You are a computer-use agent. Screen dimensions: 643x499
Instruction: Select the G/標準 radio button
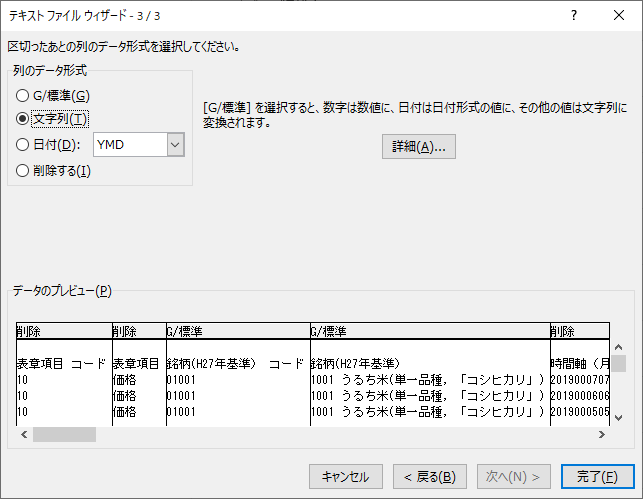[23, 95]
